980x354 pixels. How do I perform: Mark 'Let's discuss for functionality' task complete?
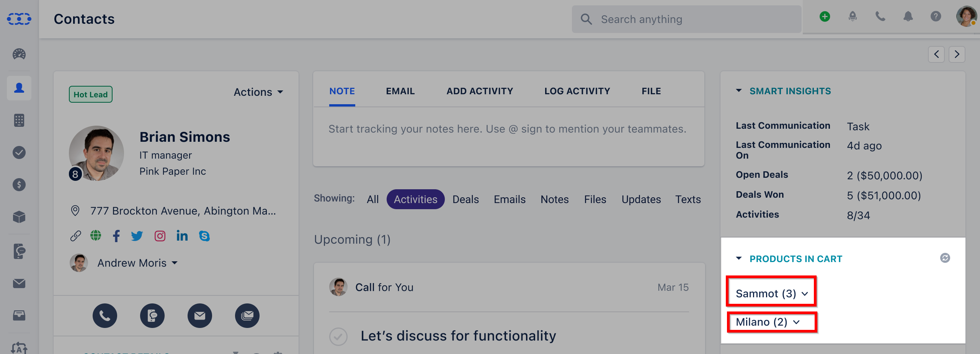[x=338, y=336]
